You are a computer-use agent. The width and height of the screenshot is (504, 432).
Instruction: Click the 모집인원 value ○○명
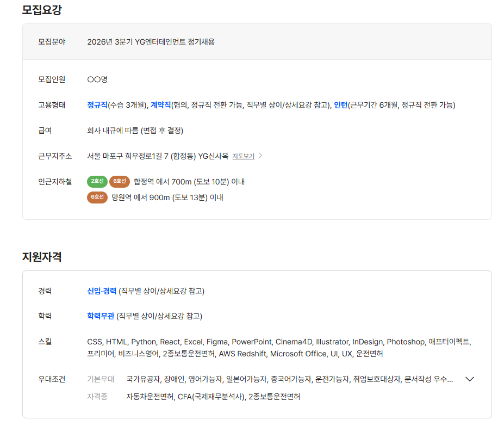tap(97, 79)
